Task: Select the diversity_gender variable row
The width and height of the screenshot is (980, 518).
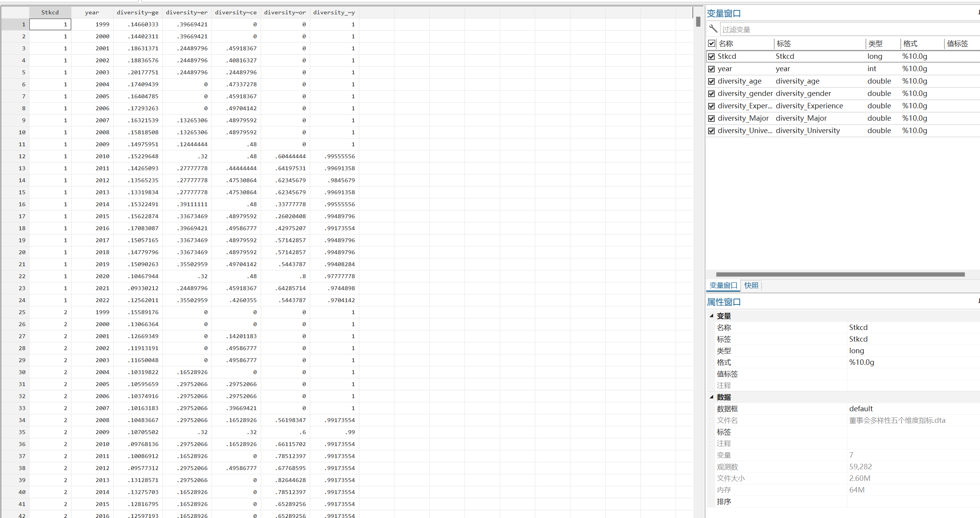Action: (745, 94)
